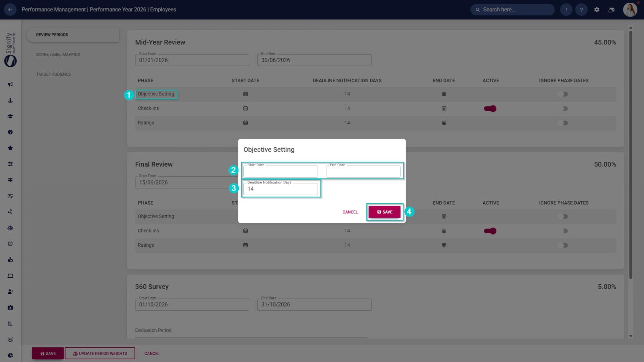
Task: Open Mid-Year Ratings phase row
Action: [146, 123]
